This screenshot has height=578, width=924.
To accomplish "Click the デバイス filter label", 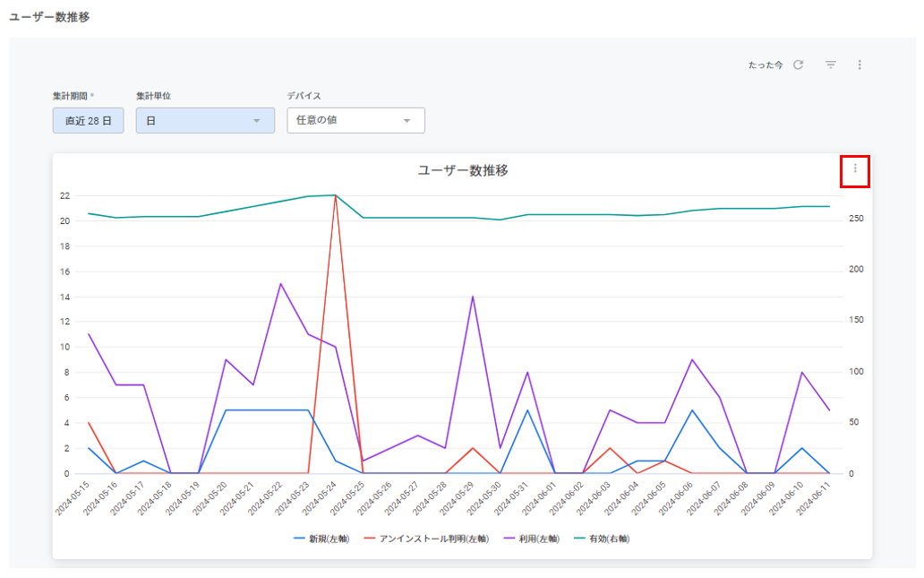I will click(304, 96).
